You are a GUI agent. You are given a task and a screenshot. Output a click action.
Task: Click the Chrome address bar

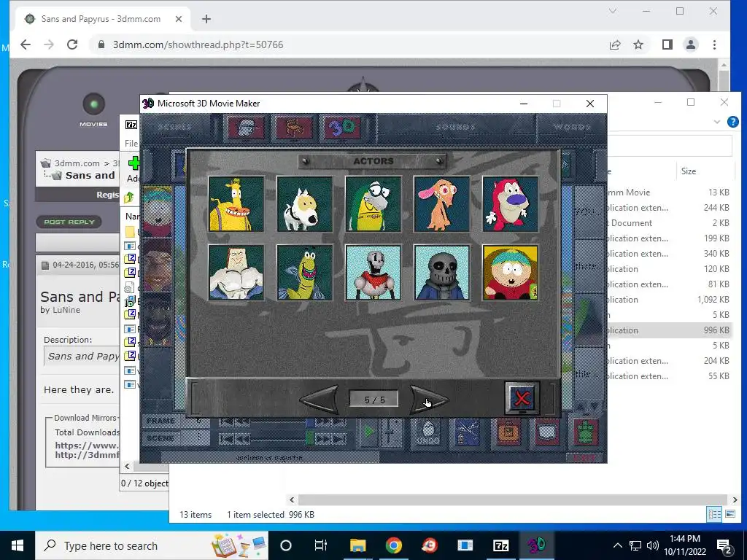(348, 44)
